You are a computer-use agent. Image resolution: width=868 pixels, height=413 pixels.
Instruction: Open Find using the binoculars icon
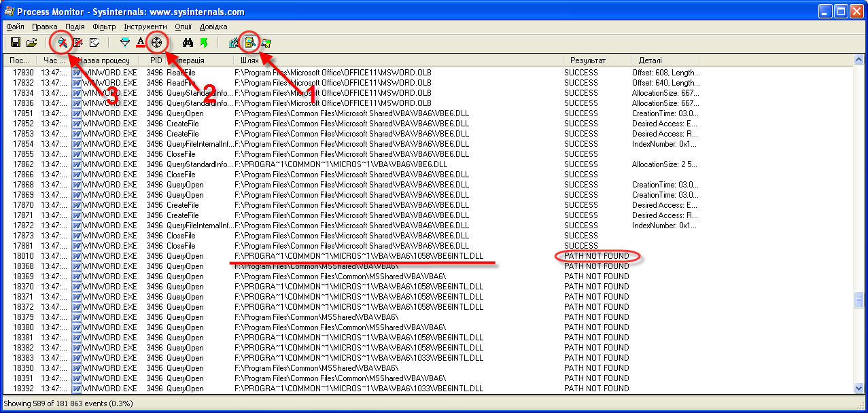tap(188, 43)
